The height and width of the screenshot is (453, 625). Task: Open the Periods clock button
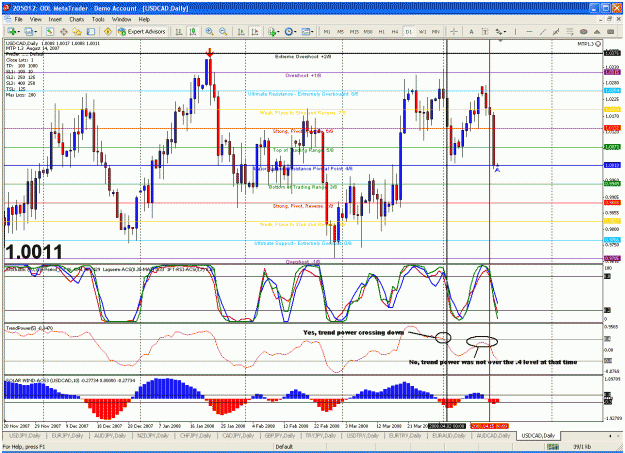pos(289,32)
